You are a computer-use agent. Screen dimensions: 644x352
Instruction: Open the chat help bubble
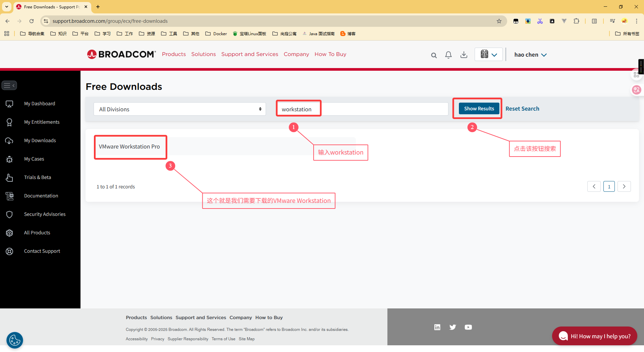[x=594, y=336]
